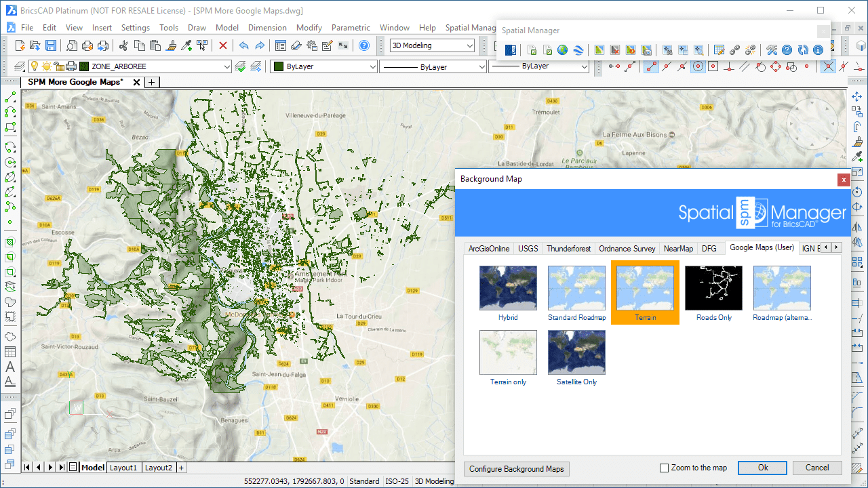Click the Properties panel icon in main toolbar
868x488 pixels.
(x=281, y=45)
